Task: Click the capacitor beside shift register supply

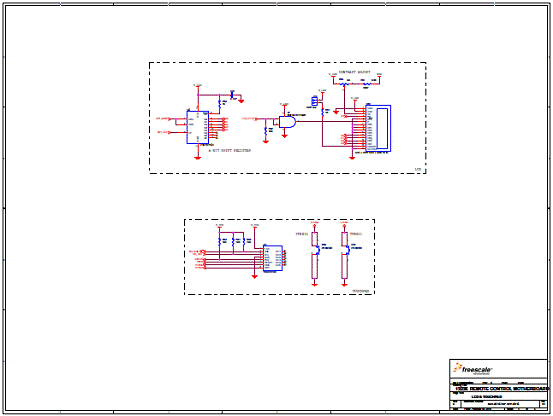Action: pos(232,94)
